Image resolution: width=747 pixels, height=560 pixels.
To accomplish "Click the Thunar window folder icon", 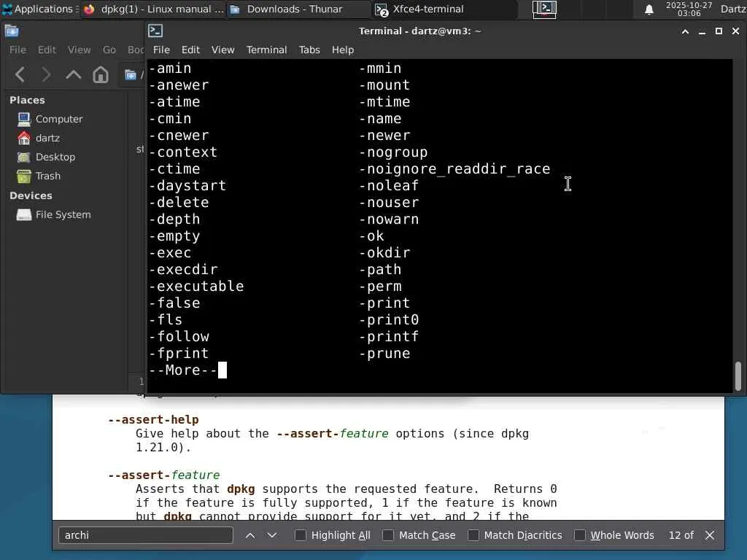I will [x=12, y=31].
